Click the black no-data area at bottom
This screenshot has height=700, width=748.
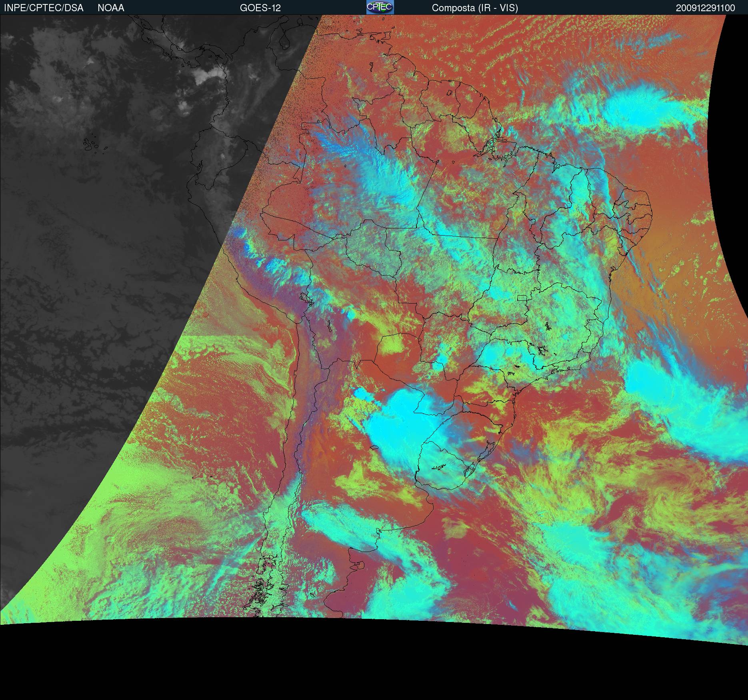pos(360,660)
